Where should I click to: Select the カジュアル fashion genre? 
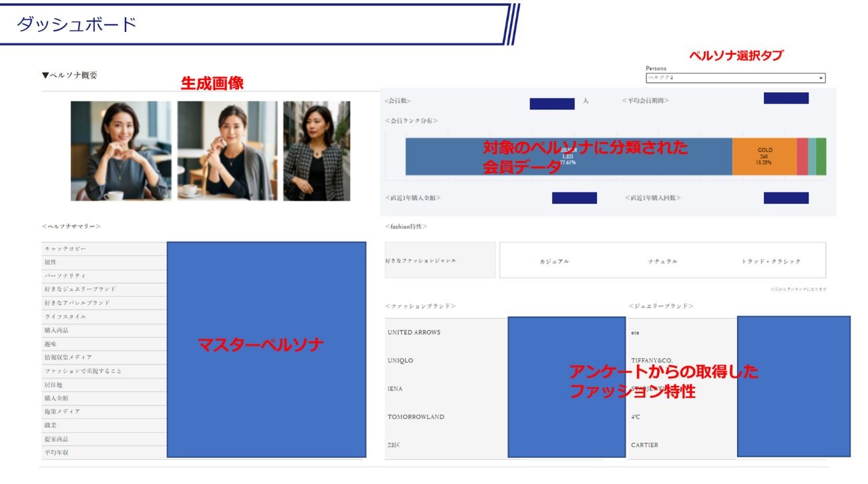(x=554, y=261)
